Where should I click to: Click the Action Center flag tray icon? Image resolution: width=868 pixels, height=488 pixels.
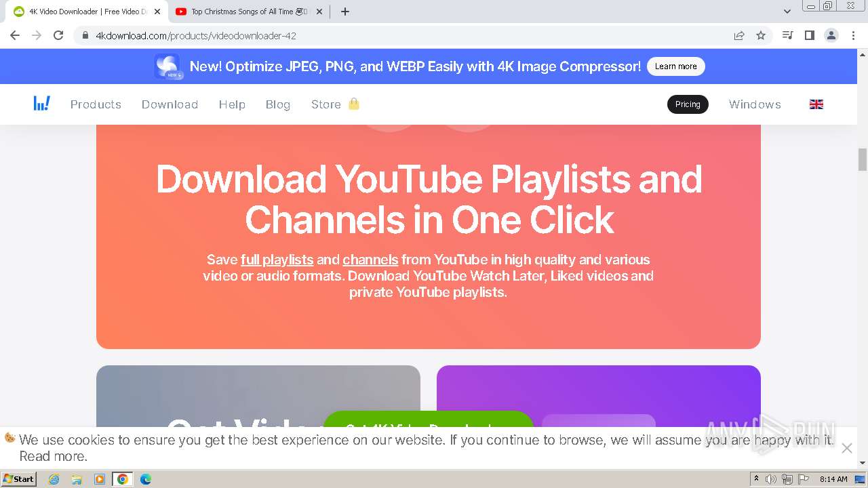pos(804,479)
